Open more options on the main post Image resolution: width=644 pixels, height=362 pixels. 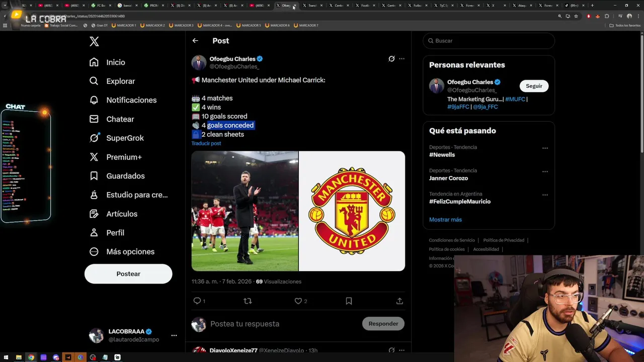[401, 59]
